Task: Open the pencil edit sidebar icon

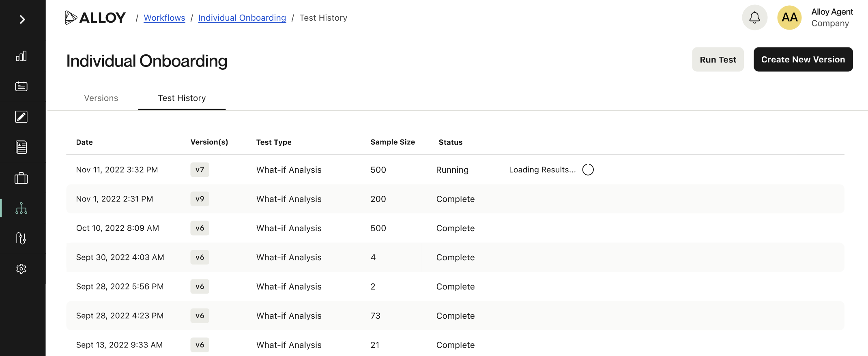Action: 21,117
